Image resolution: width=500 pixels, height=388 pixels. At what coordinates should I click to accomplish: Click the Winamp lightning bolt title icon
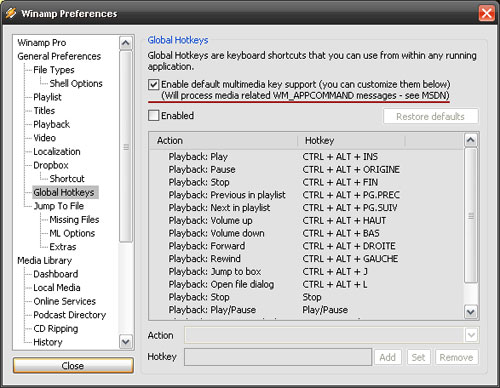[11, 13]
